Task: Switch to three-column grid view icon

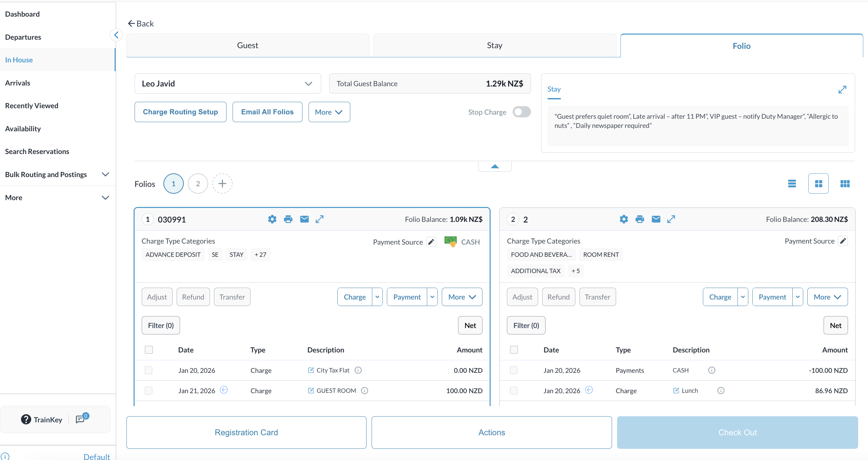Action: (x=845, y=184)
